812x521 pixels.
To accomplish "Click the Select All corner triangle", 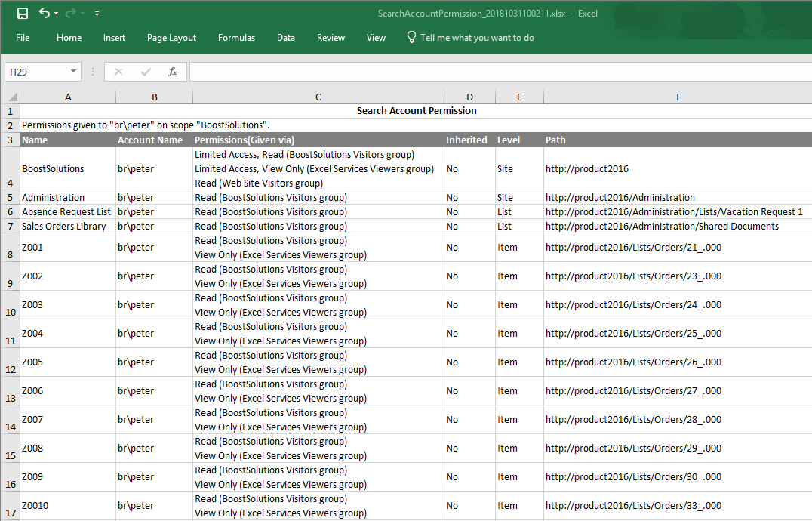I will pos(11,97).
